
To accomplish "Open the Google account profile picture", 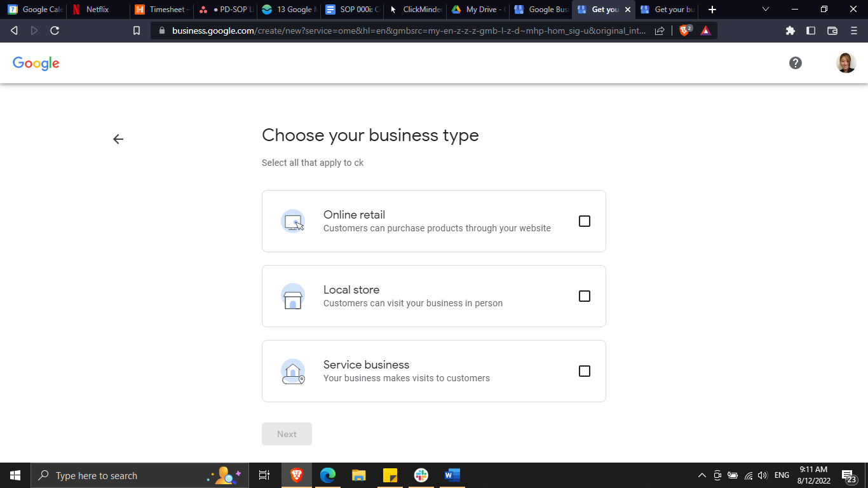I will pos(846,63).
